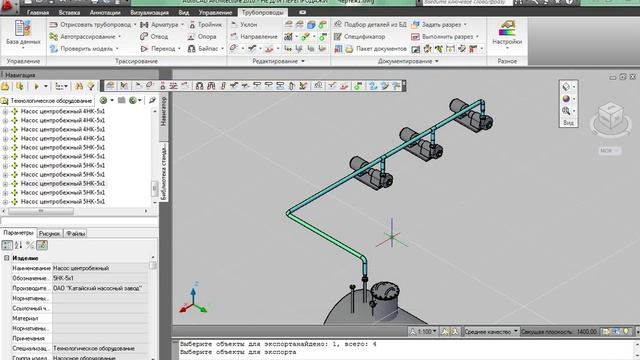Click the yellow open-folder icon in Навигация

pos(5,86)
